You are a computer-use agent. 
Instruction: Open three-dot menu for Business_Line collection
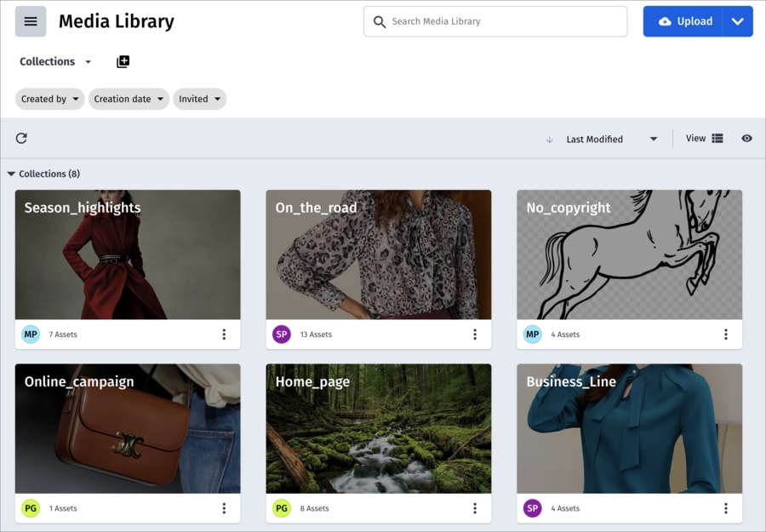(726, 508)
